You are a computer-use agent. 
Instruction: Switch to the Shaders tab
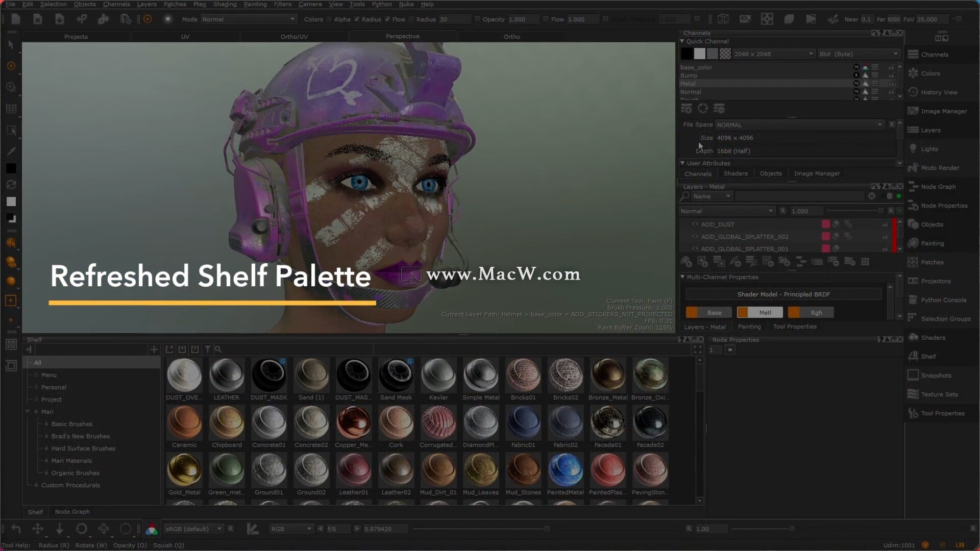[736, 173]
